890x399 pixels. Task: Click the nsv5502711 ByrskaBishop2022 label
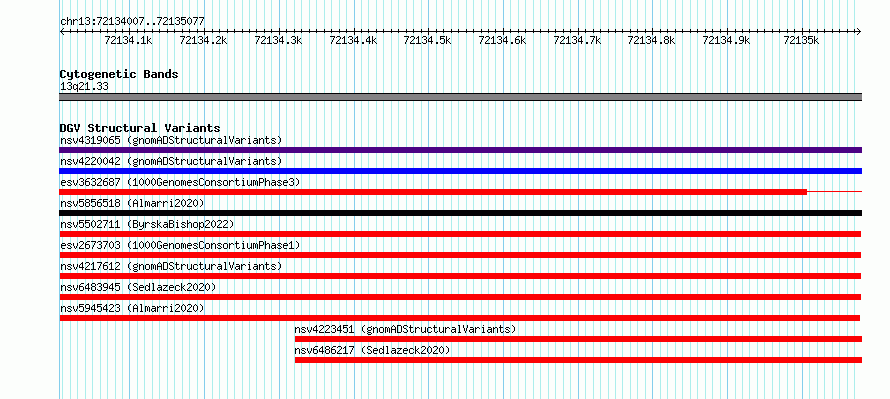tap(147, 224)
